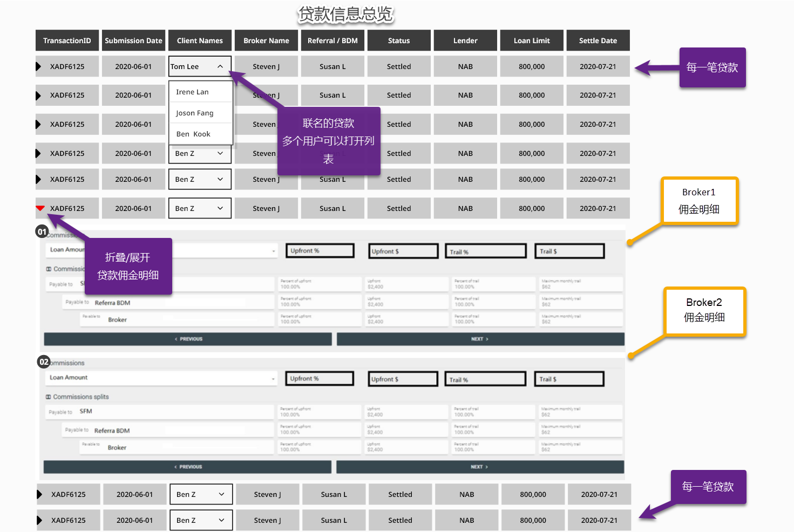
Task: Select the Lender column header
Action: [x=465, y=40]
